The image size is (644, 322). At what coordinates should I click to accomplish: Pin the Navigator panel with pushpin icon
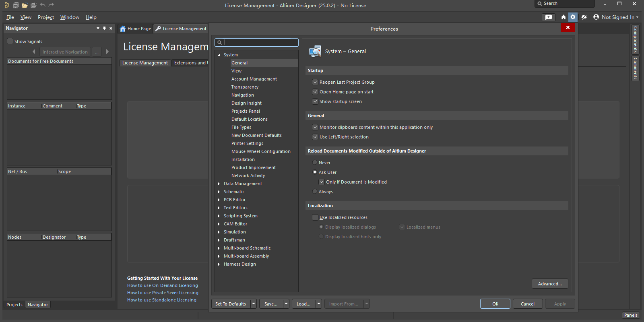tap(104, 28)
